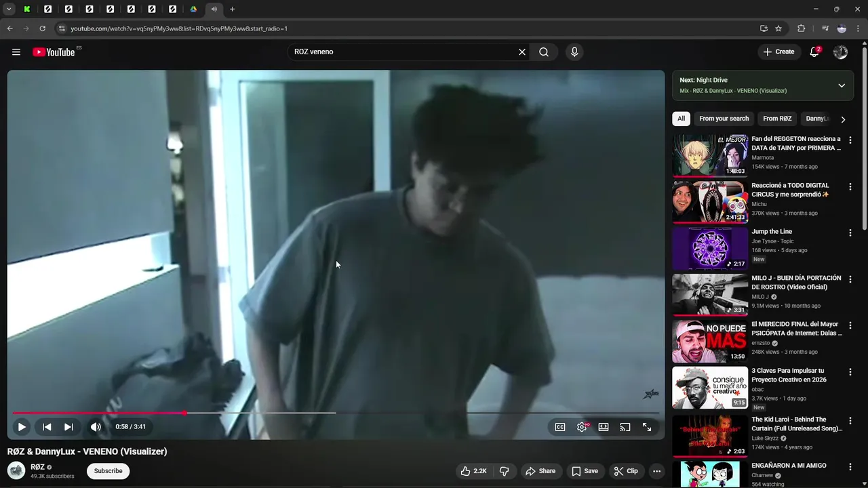The width and height of the screenshot is (868, 488).
Task: Bookmark this page with the star
Action: tap(778, 28)
